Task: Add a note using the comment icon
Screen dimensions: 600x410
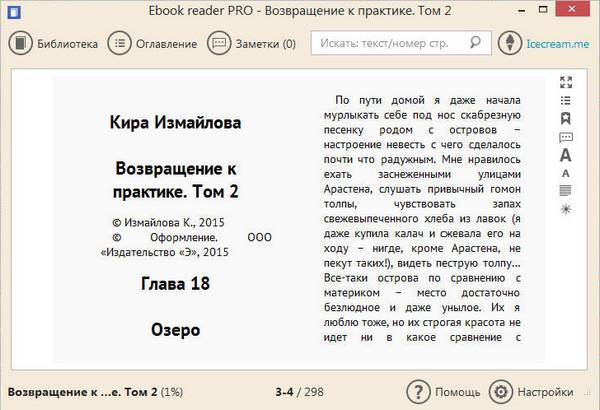Action: tap(566, 136)
